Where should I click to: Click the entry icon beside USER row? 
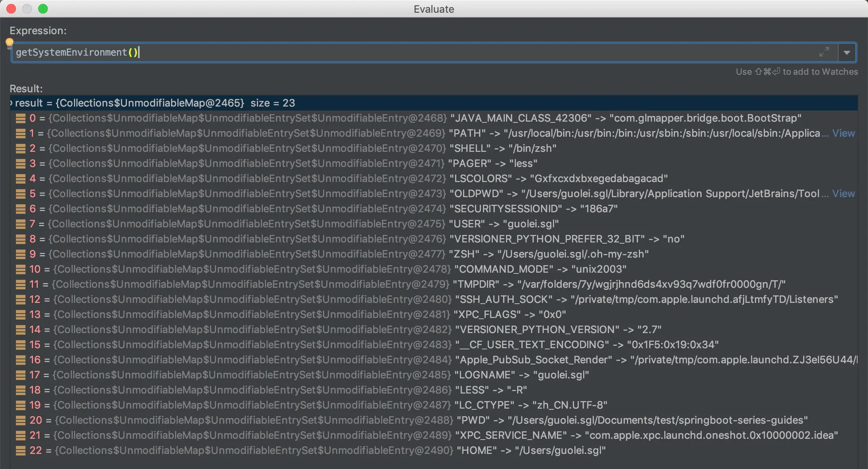pyautogui.click(x=20, y=224)
